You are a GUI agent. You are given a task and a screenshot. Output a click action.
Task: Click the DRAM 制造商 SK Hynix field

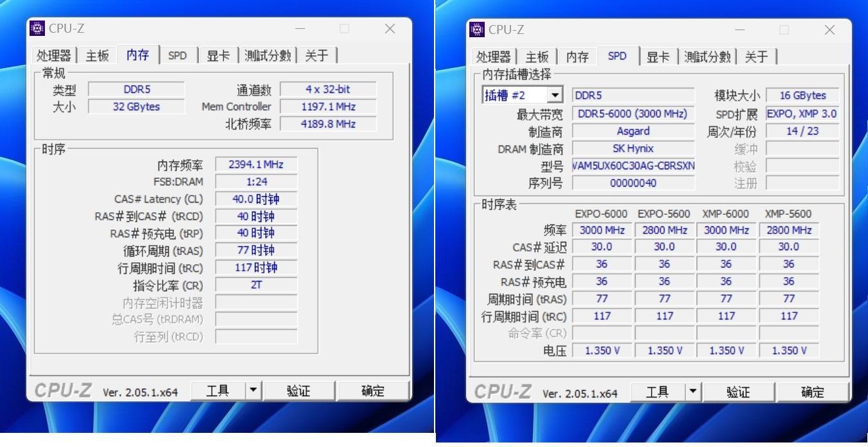[x=633, y=149]
